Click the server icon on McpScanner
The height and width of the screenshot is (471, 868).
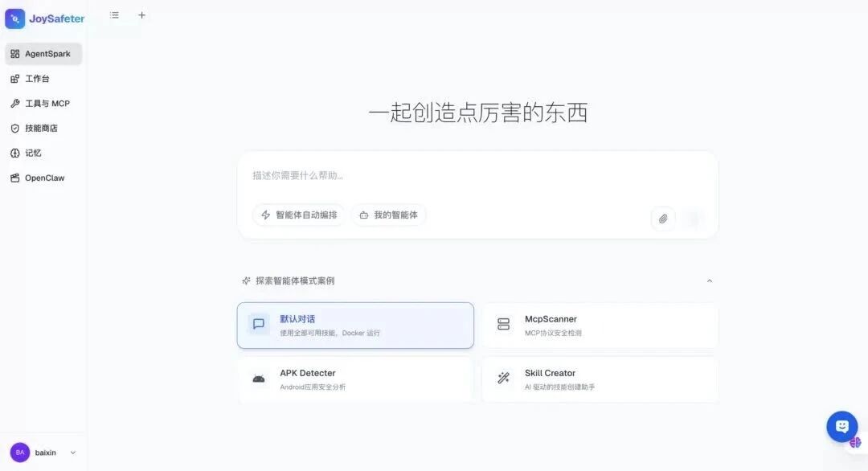click(x=503, y=325)
